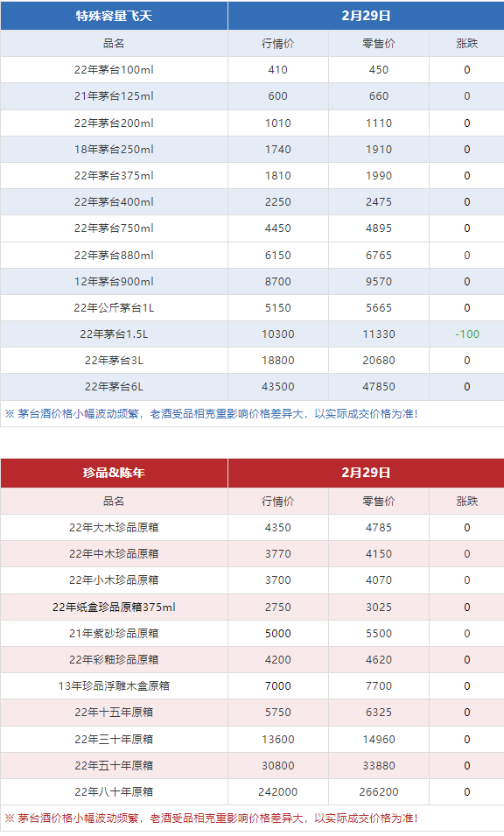Select the 12年茅台900ml product name

(x=114, y=282)
